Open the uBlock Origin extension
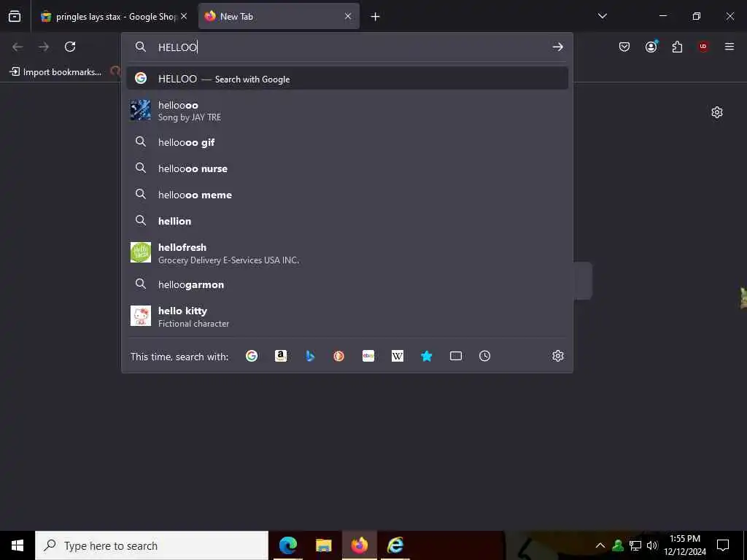 [x=703, y=47]
